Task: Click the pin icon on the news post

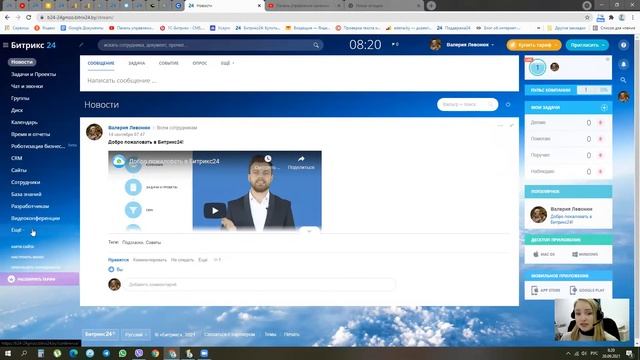Action: point(512,126)
